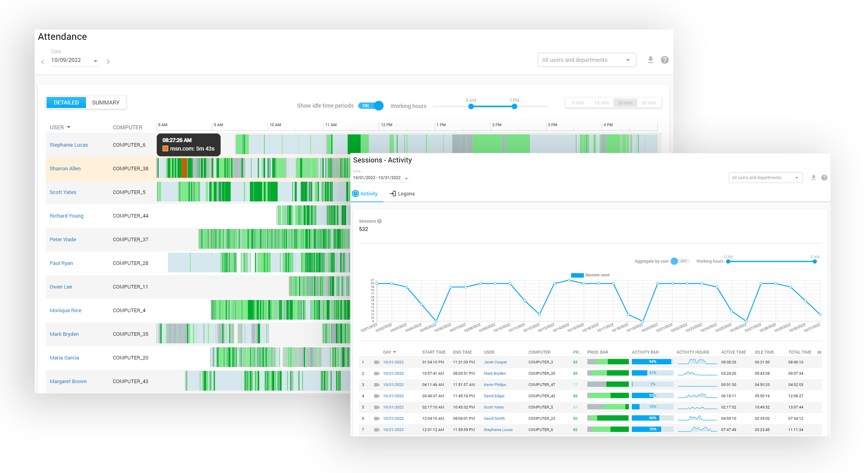Open the column chooser icon in the sessions table

(x=819, y=352)
